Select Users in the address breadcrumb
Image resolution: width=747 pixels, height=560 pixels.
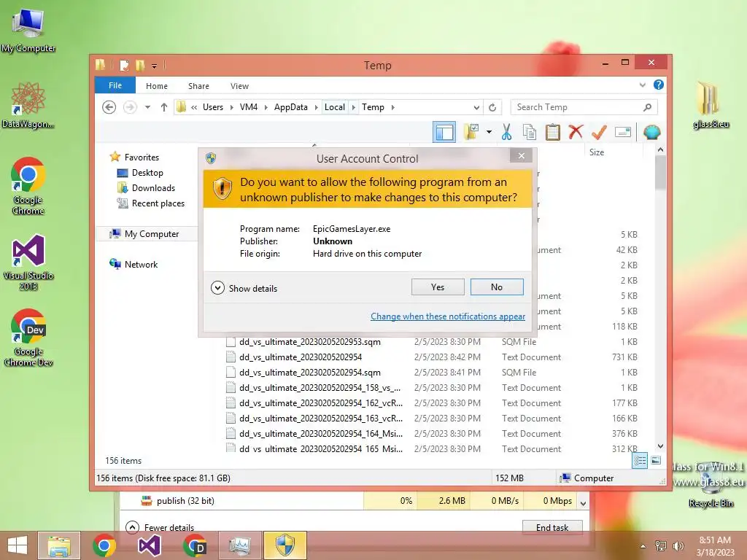(213, 107)
